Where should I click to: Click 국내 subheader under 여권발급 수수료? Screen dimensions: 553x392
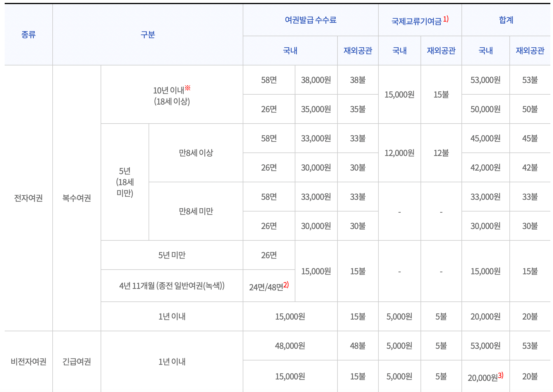pyautogui.click(x=290, y=51)
